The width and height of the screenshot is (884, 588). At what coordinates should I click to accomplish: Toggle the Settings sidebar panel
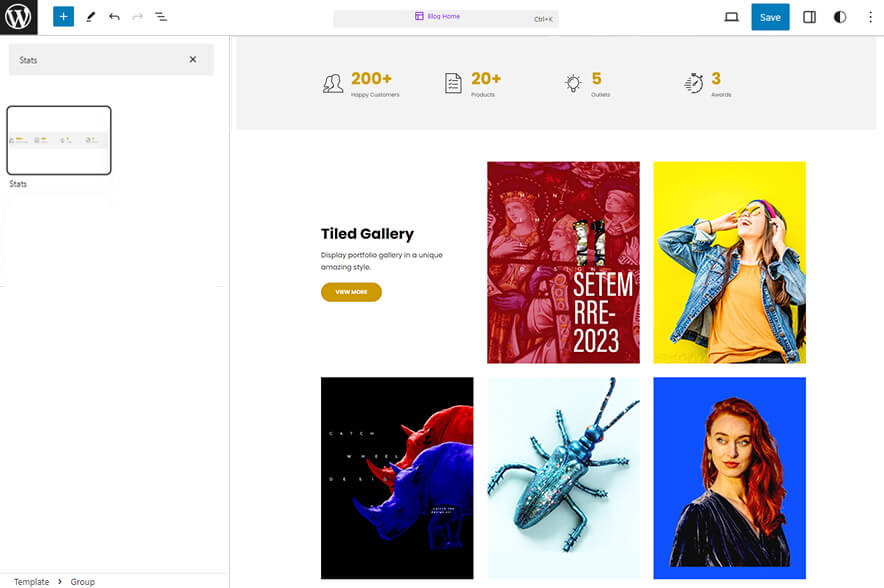click(x=810, y=17)
